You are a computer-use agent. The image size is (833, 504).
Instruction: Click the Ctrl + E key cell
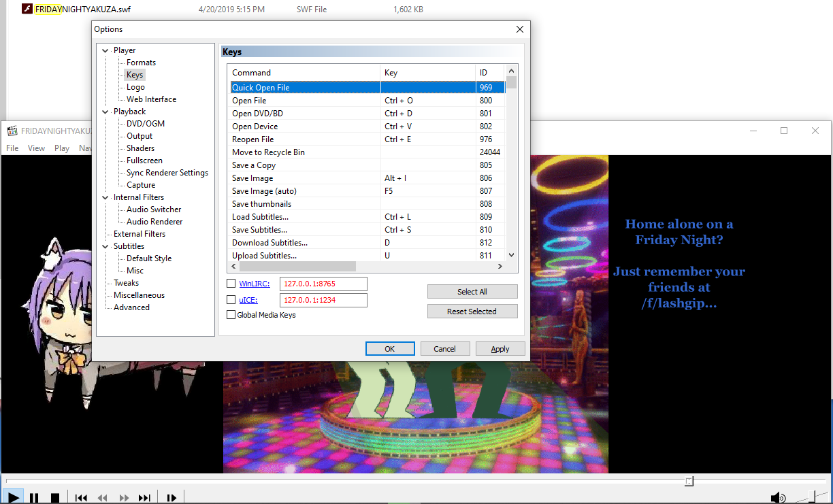[x=427, y=139]
